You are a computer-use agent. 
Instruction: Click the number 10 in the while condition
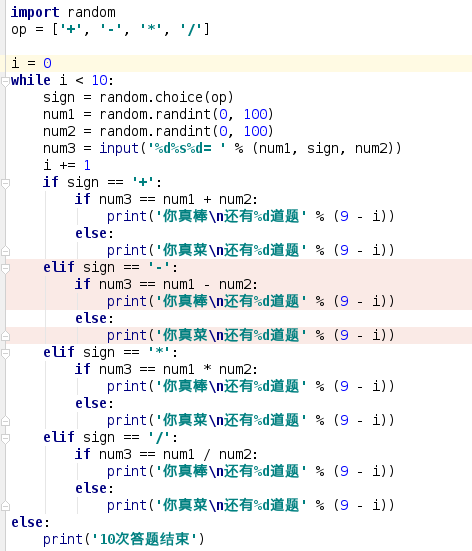[99, 80]
